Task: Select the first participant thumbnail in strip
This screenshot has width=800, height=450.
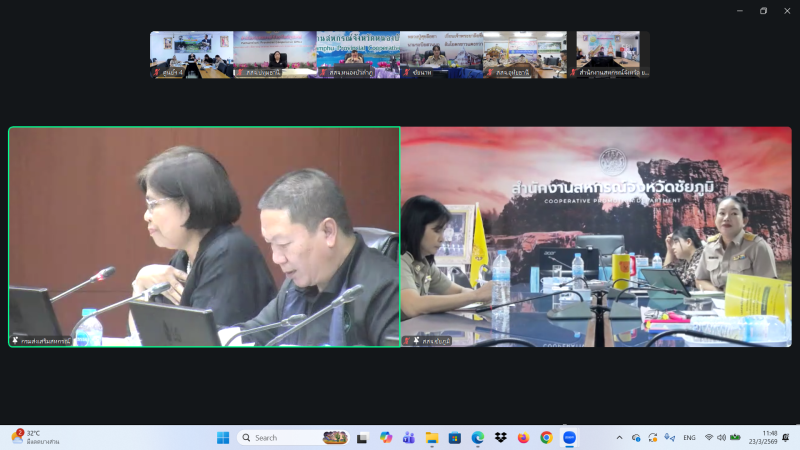Action: [191, 54]
